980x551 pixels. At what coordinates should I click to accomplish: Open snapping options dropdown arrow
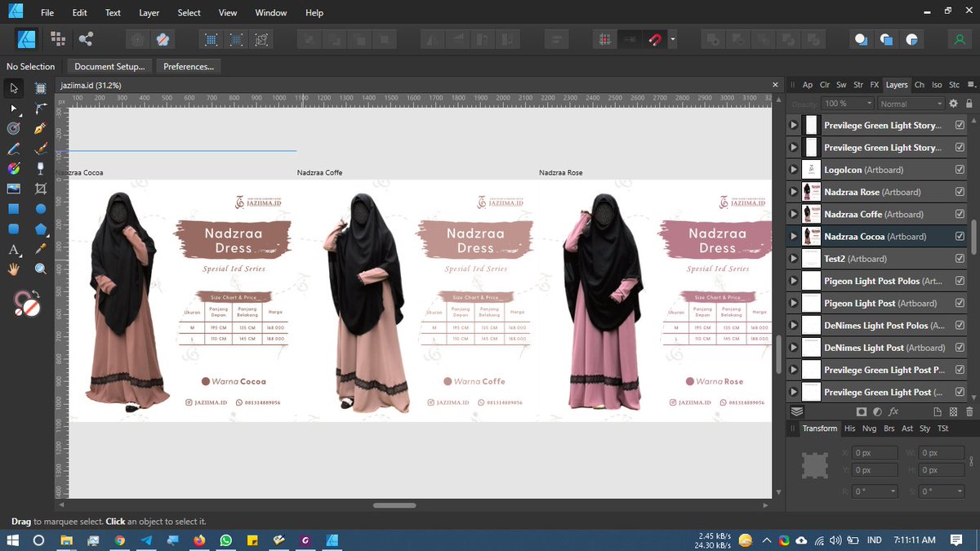click(x=672, y=38)
